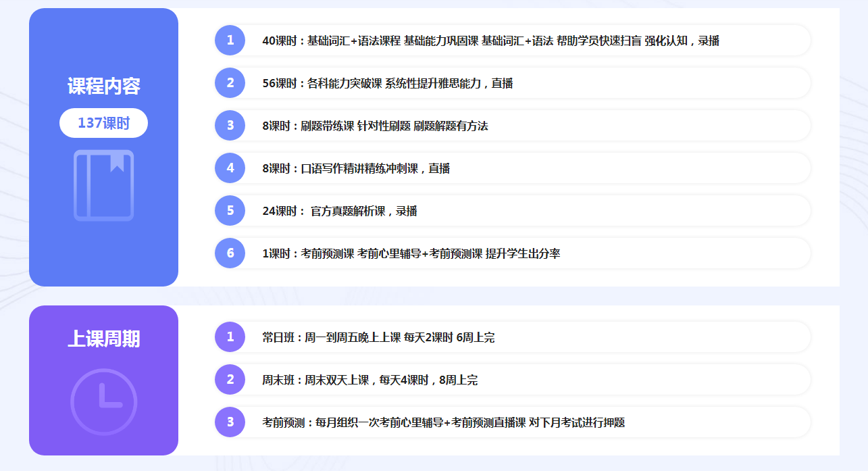This screenshot has width=868, height=471.
Task: Click the 课程内容 heading
Action: click(103, 86)
